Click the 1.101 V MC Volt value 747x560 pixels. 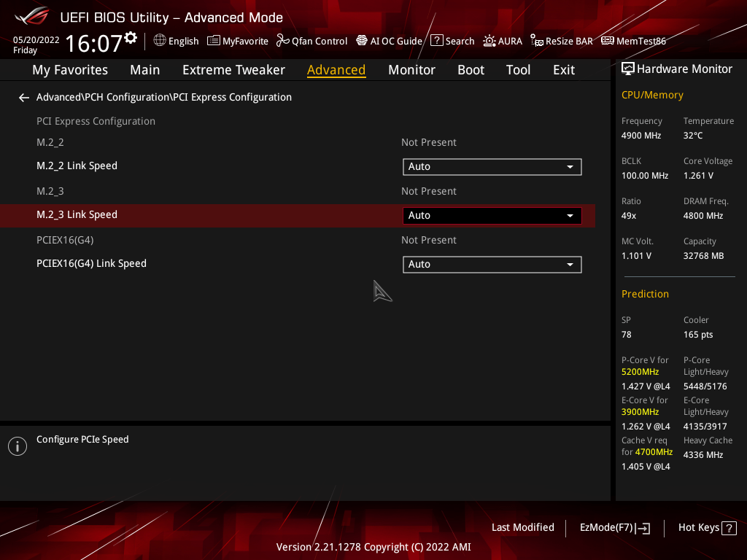[x=636, y=256]
